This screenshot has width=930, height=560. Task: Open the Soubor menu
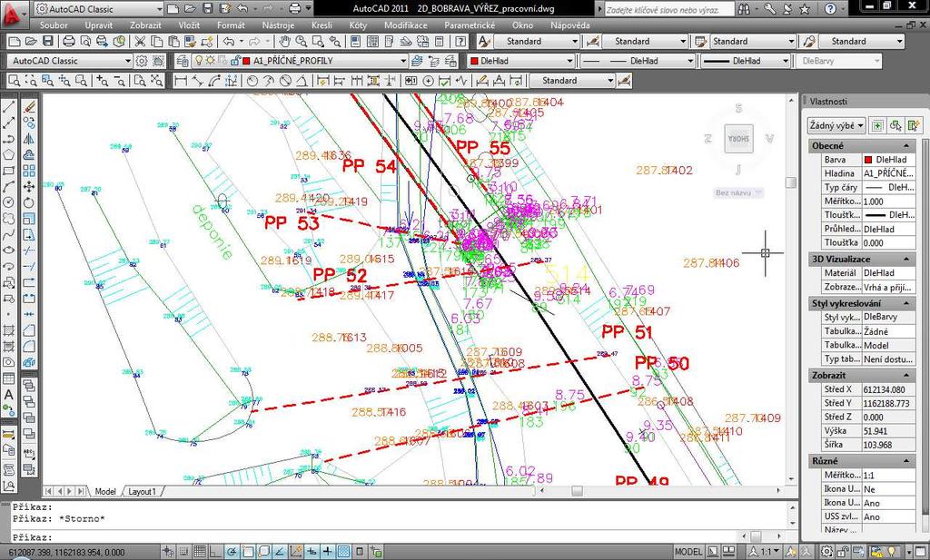coord(54,25)
